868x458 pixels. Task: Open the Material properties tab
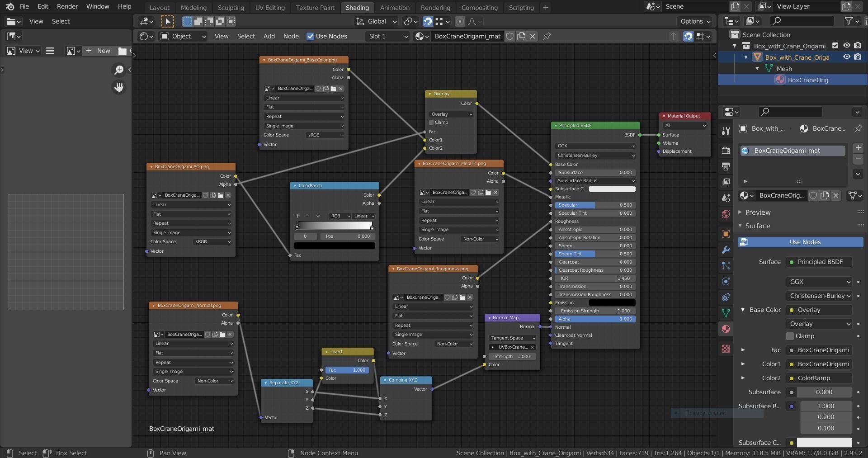click(726, 329)
